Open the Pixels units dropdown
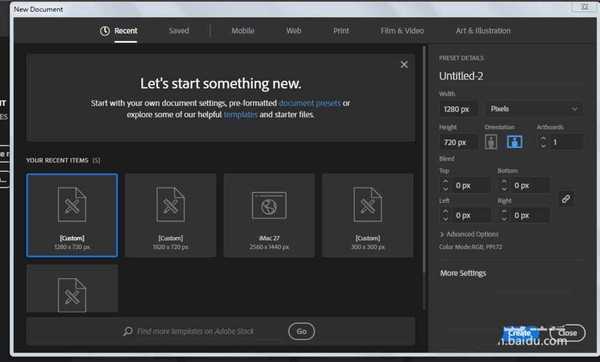Image resolution: width=600 pixels, height=362 pixels. point(534,109)
